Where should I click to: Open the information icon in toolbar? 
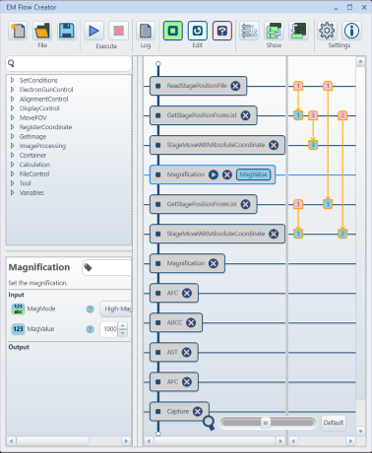click(x=351, y=31)
